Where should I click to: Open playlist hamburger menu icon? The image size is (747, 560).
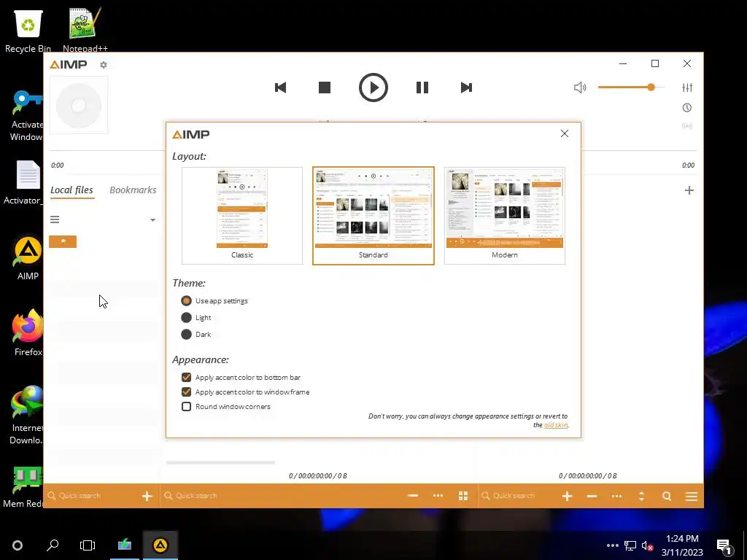click(x=692, y=496)
